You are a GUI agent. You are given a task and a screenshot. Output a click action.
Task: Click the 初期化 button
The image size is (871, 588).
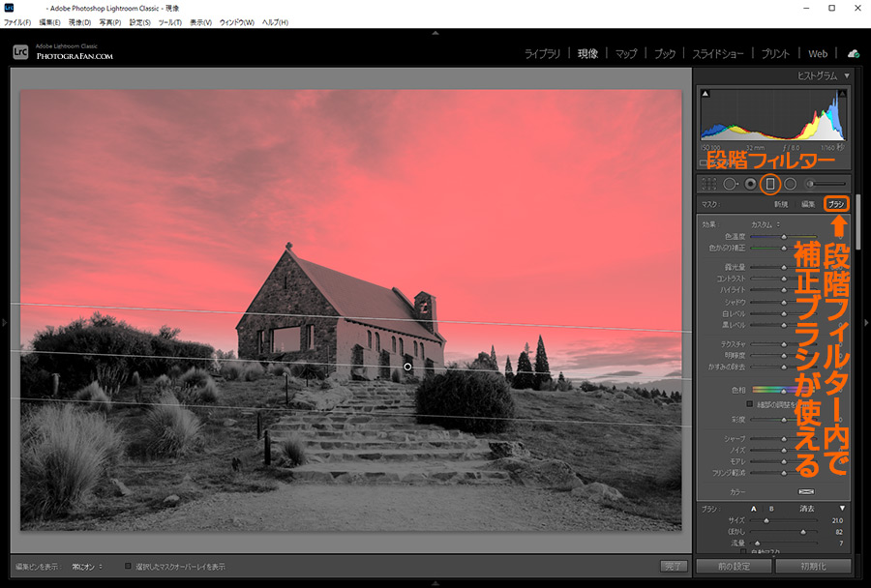coord(813,567)
